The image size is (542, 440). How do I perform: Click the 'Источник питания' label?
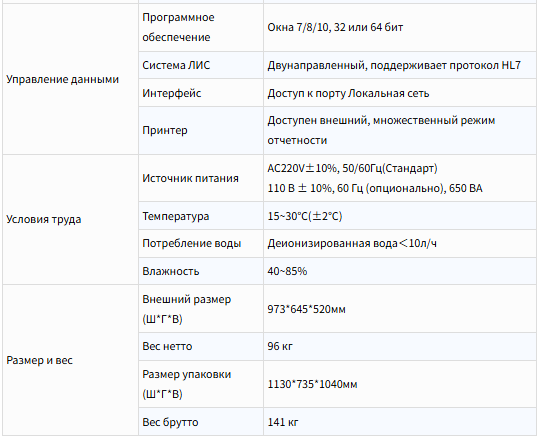pos(190,178)
